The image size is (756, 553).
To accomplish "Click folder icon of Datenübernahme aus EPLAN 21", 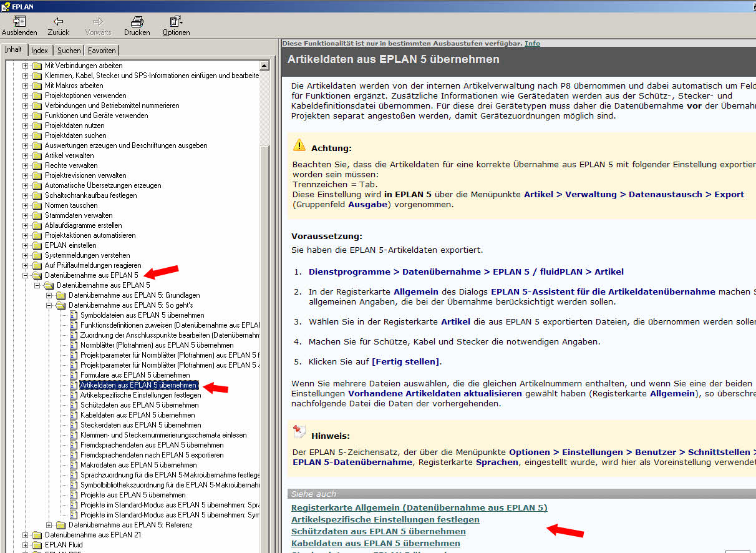I will point(37,535).
